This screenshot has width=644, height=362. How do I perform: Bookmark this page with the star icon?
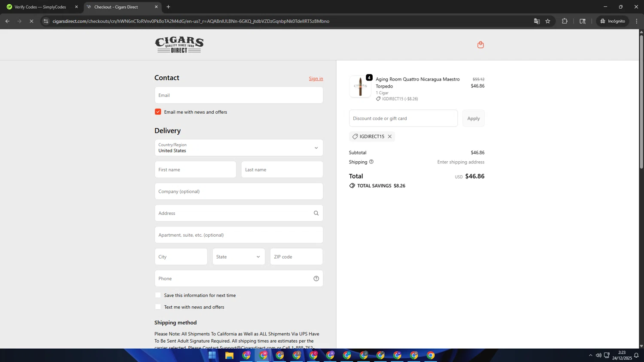coord(548,21)
